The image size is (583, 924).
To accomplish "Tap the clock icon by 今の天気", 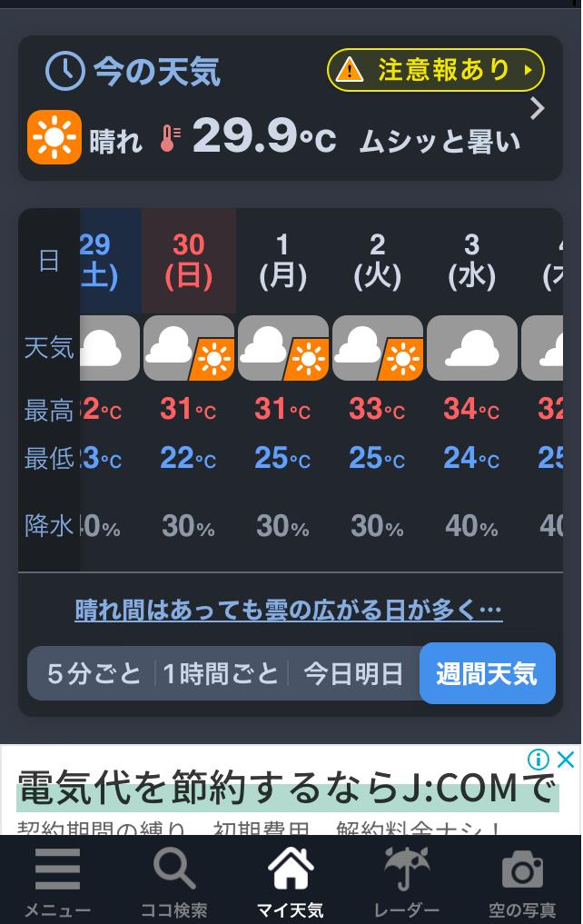I will pos(64,71).
